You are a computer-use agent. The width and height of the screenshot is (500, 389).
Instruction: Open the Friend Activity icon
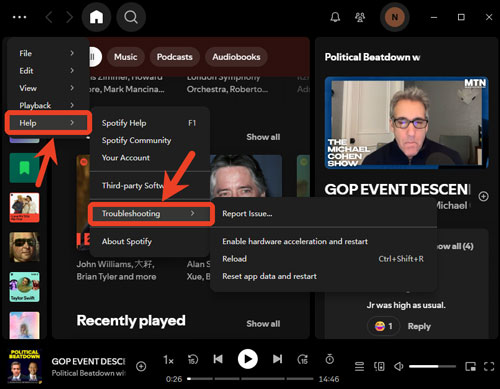[x=360, y=17]
